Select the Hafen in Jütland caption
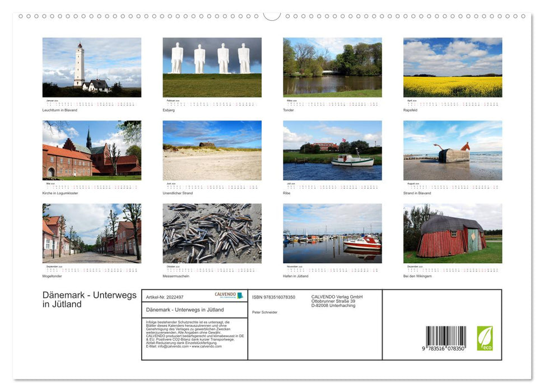This screenshot has width=544, height=392. point(296,275)
